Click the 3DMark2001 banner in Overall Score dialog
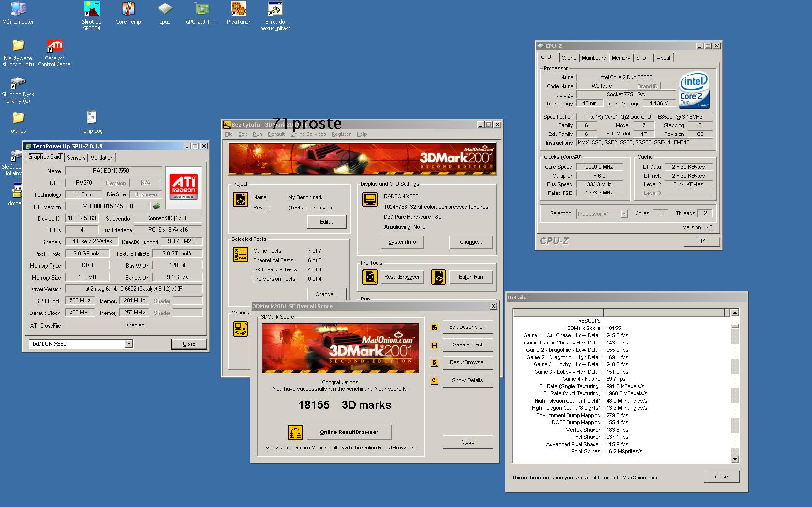812x508 pixels. (340, 348)
